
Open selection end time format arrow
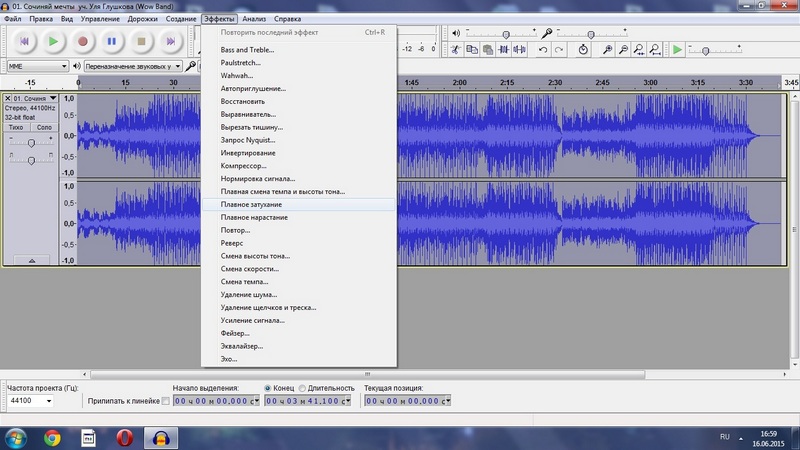(x=348, y=401)
